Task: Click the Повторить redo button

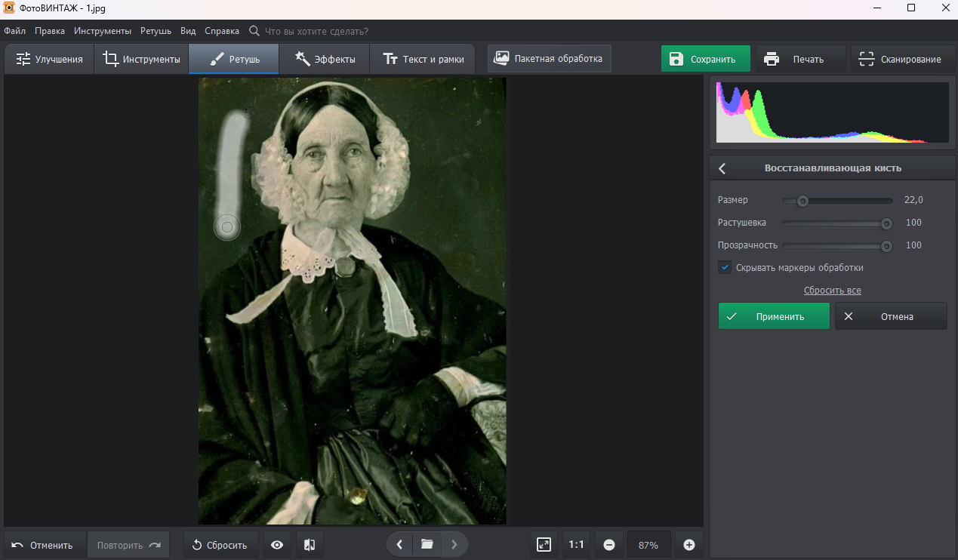Action: (129, 545)
